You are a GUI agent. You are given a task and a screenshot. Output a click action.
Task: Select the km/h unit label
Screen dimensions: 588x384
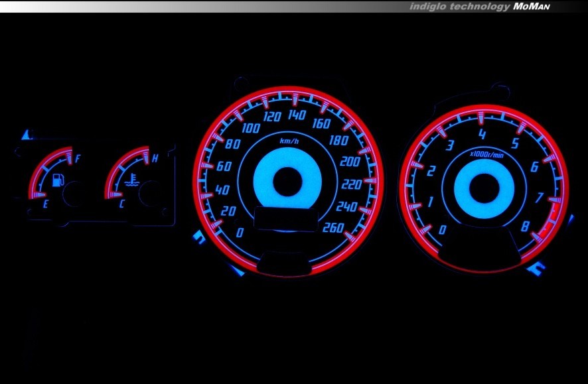[288, 141]
